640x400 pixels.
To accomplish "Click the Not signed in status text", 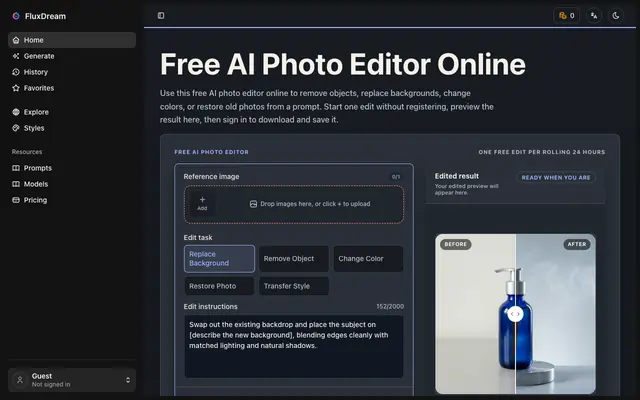I will tap(51, 384).
